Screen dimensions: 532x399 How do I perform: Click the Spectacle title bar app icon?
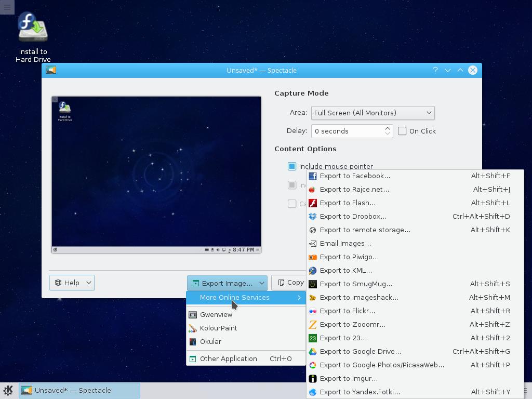(51, 70)
